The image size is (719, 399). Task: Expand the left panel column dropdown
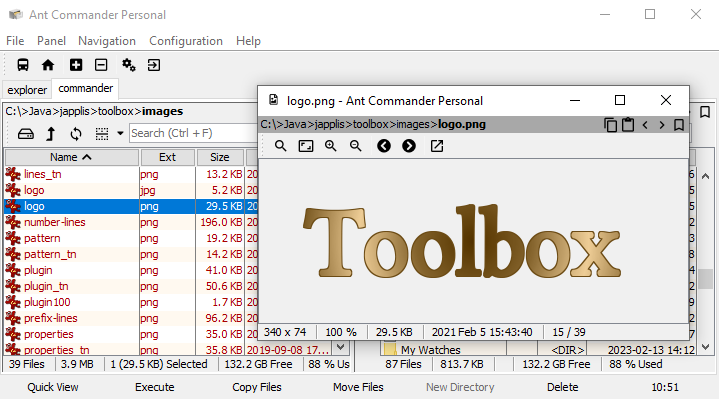(x=340, y=347)
